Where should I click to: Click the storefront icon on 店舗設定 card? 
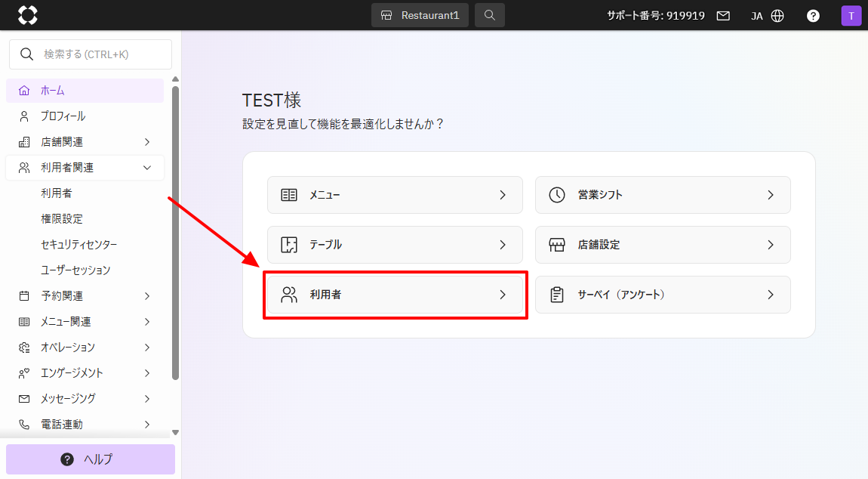tap(557, 245)
